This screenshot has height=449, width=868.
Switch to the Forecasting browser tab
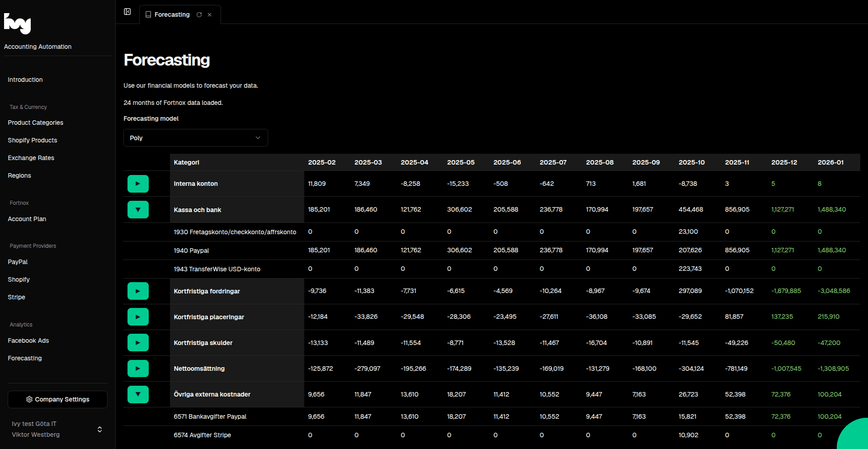pyautogui.click(x=172, y=14)
